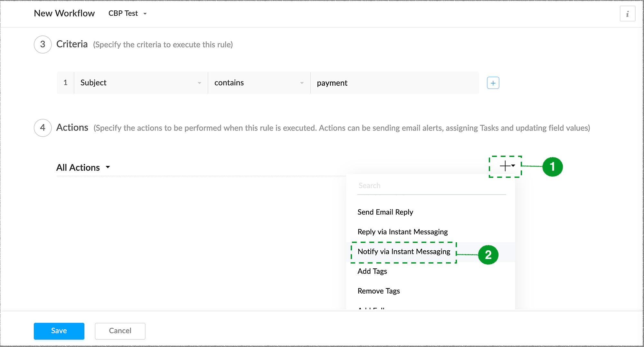Add a new criteria row with plus icon

tap(493, 83)
